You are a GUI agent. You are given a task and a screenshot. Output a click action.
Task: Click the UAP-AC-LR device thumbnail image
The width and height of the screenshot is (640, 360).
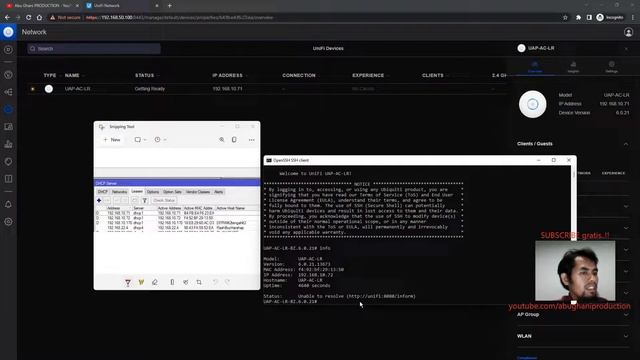(533, 104)
